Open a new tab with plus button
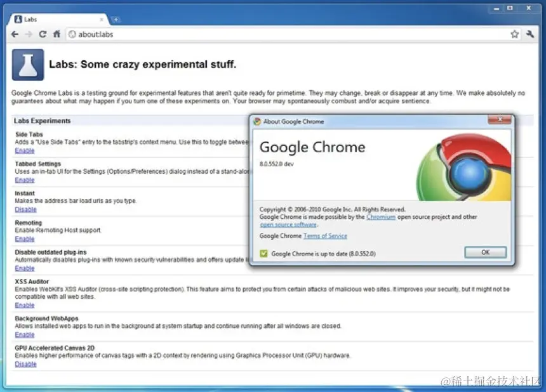Viewport: 546px width, 392px height. pyautogui.click(x=116, y=20)
